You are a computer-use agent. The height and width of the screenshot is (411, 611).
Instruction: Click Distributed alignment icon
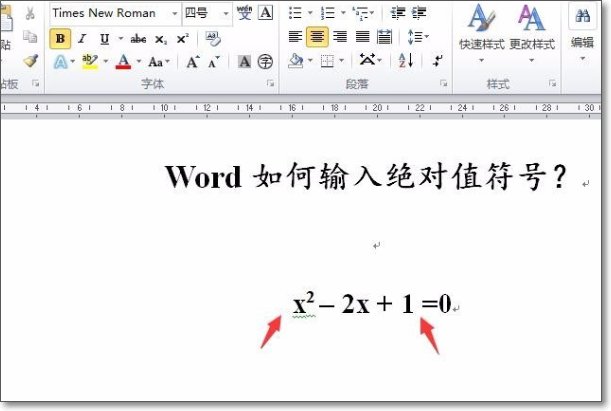(x=385, y=37)
